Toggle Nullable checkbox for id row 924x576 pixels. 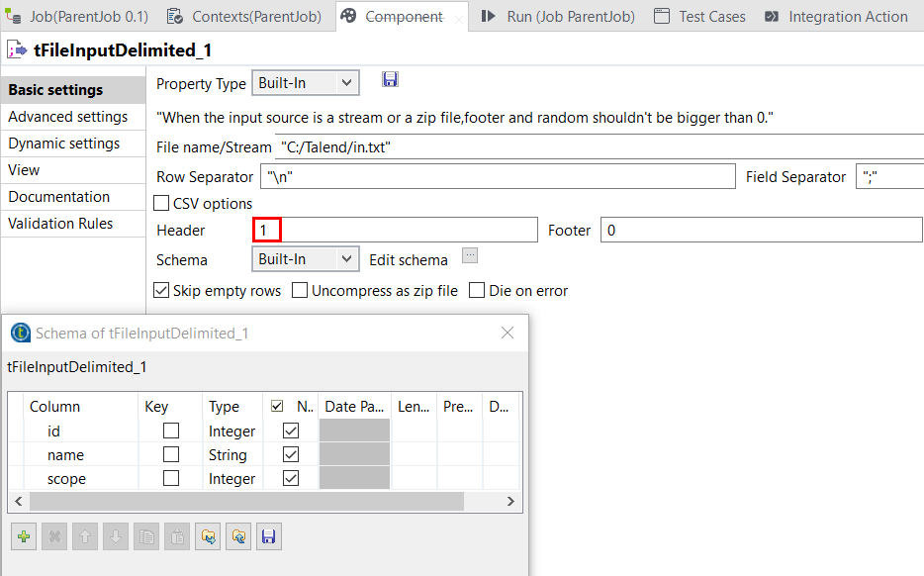291,431
